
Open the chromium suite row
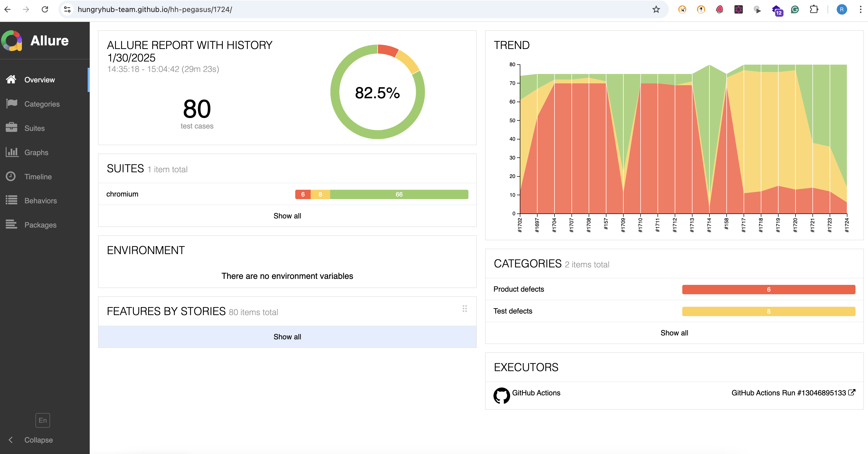122,194
